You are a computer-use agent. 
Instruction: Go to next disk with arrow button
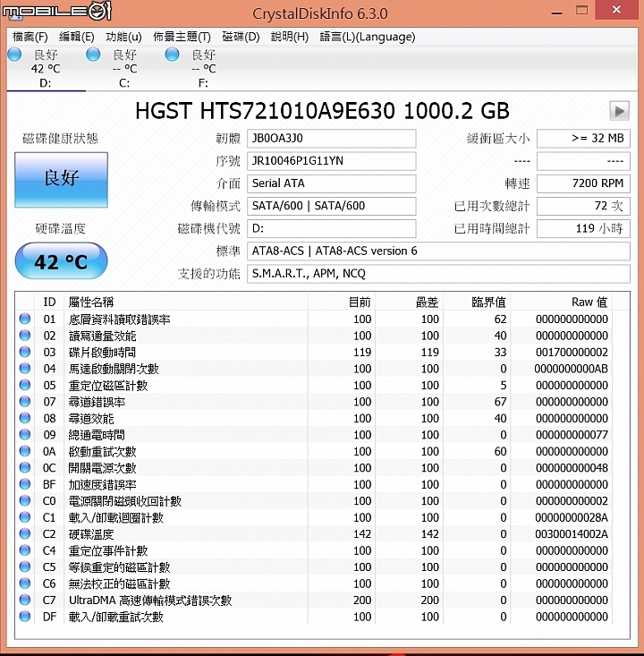(x=619, y=111)
